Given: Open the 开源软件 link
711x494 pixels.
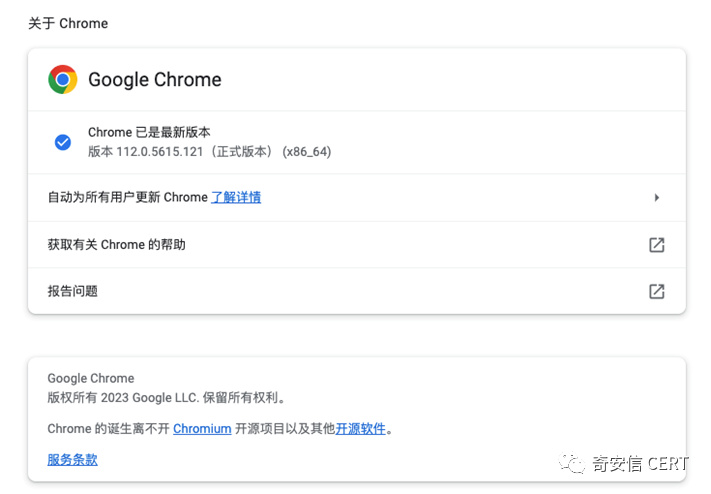Looking at the screenshot, I should point(360,429).
